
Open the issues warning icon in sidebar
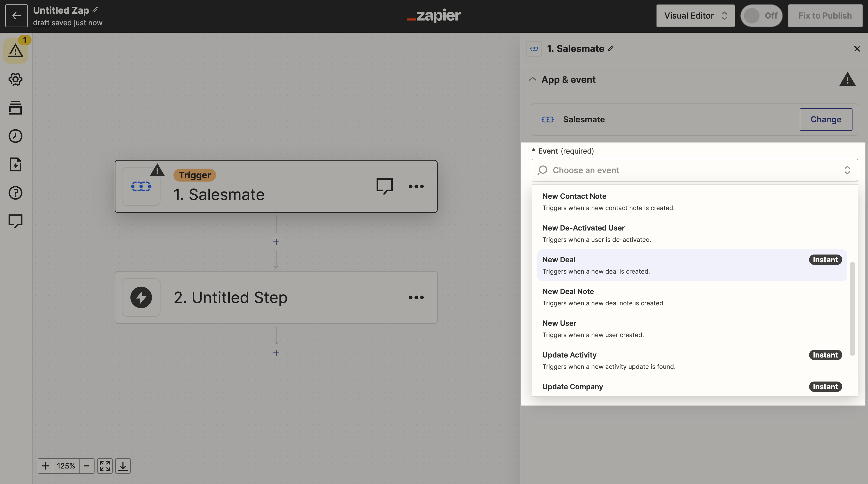click(x=16, y=51)
